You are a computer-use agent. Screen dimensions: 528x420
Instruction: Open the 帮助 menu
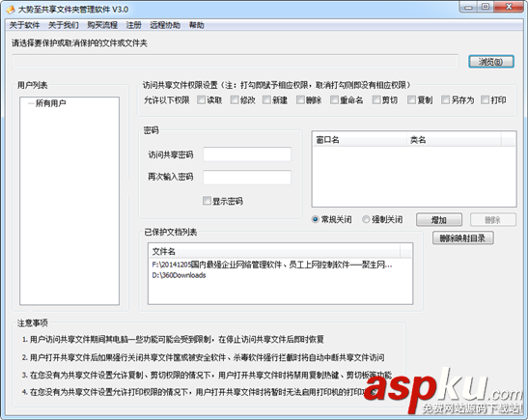click(x=197, y=25)
